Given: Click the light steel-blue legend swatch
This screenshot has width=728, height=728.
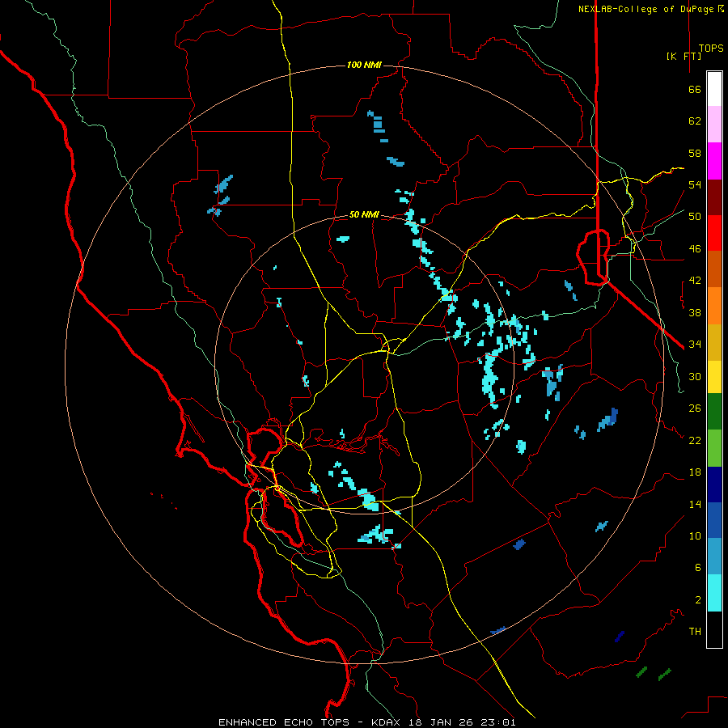Looking at the screenshot, I should click(x=714, y=557).
